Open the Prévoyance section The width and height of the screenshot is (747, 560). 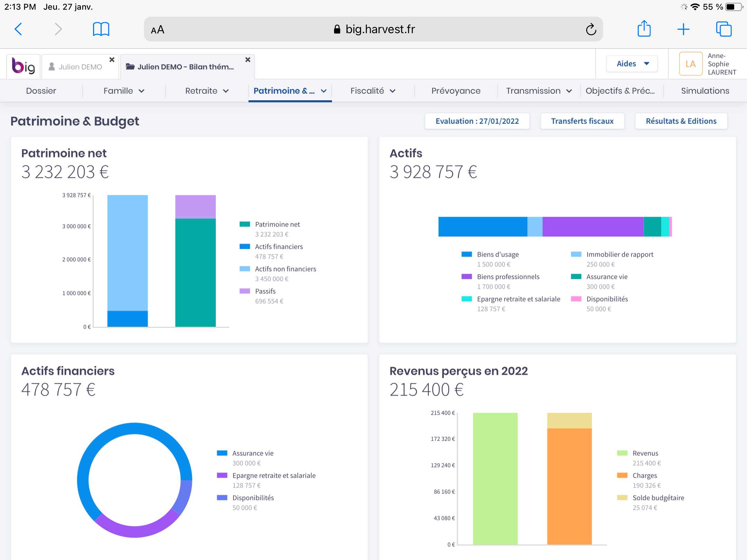[x=456, y=91]
